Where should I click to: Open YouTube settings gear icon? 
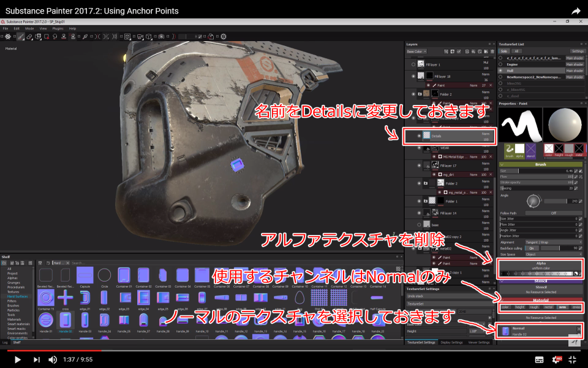point(556,359)
